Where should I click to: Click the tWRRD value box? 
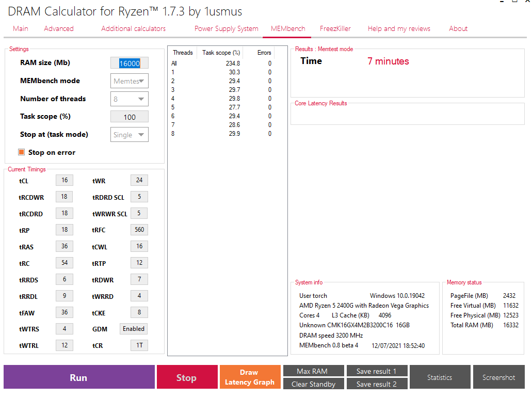139,296
